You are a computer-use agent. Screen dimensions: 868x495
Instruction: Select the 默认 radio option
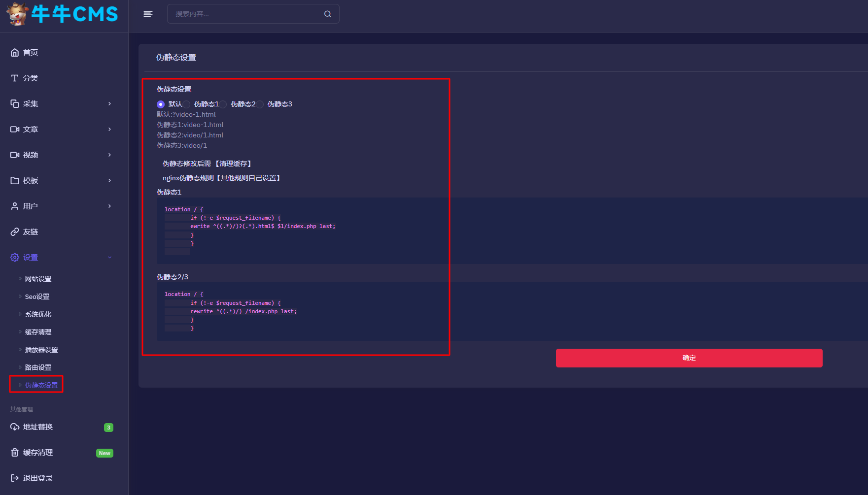click(x=161, y=104)
